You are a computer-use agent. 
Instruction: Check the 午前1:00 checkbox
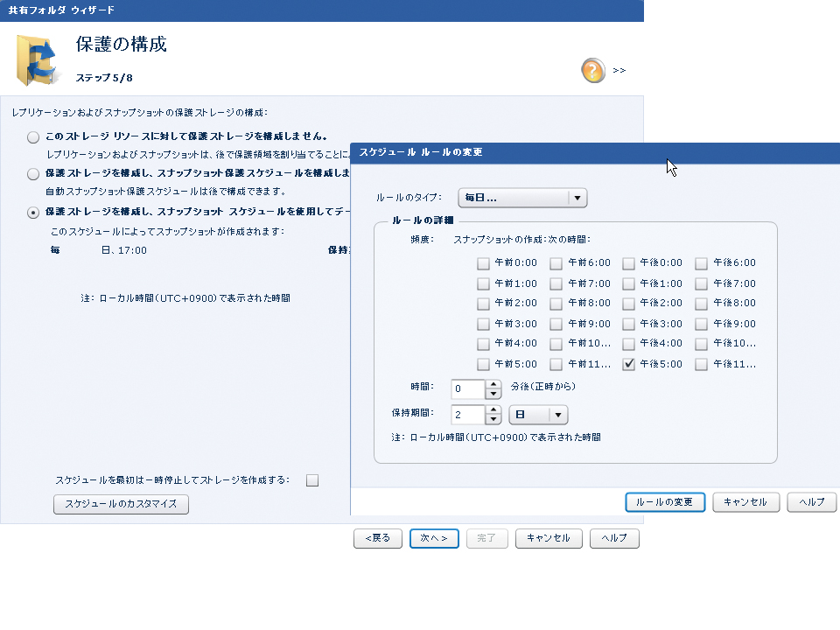point(483,283)
